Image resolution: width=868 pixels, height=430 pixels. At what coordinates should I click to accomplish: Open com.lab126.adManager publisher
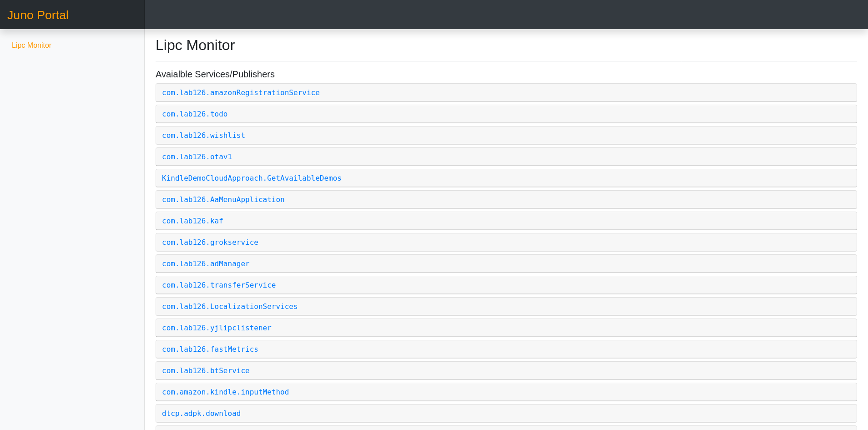206,264
